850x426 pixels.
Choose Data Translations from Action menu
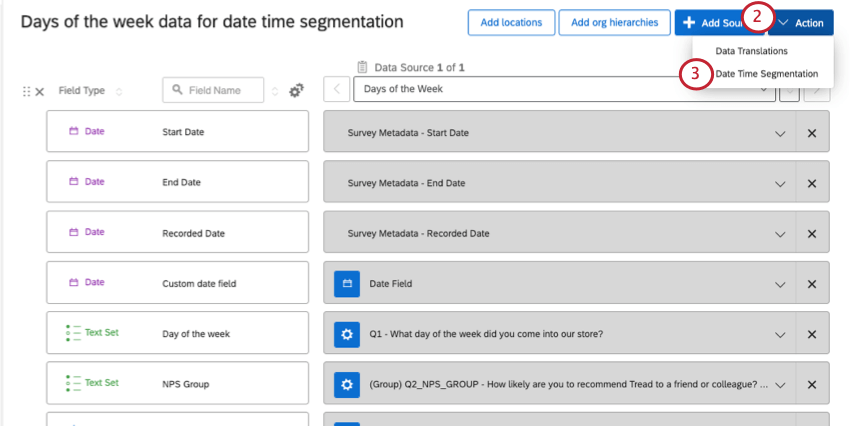point(751,50)
